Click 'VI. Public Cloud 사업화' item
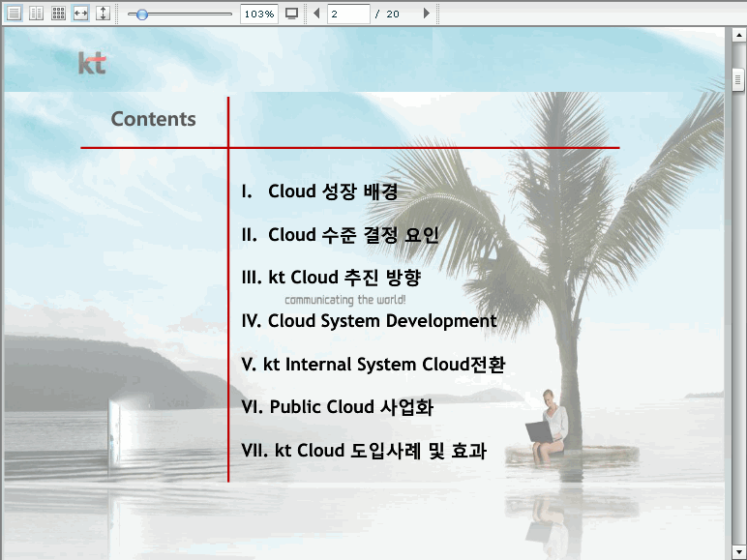This screenshot has width=747, height=560. [338, 407]
